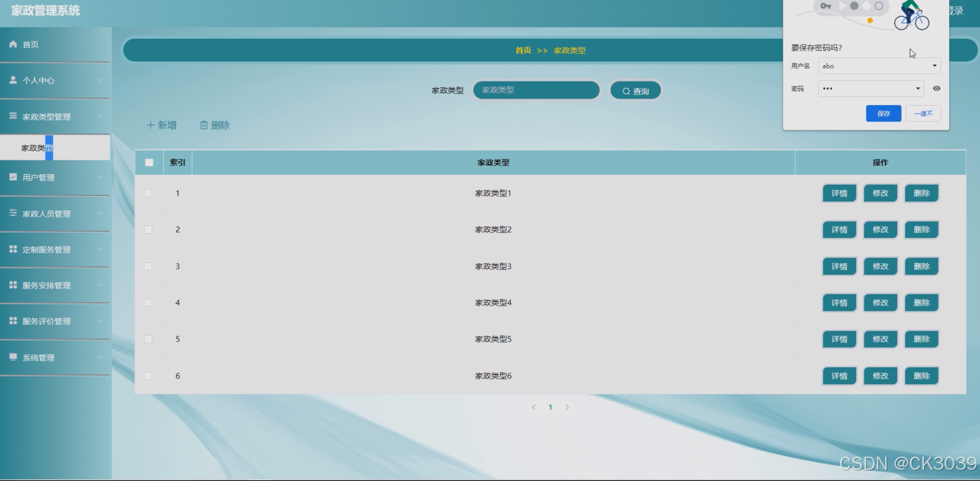Screen dimensions: 980x481
Task: Open the 服务评价管理 menu label
Action: pyautogui.click(x=46, y=321)
